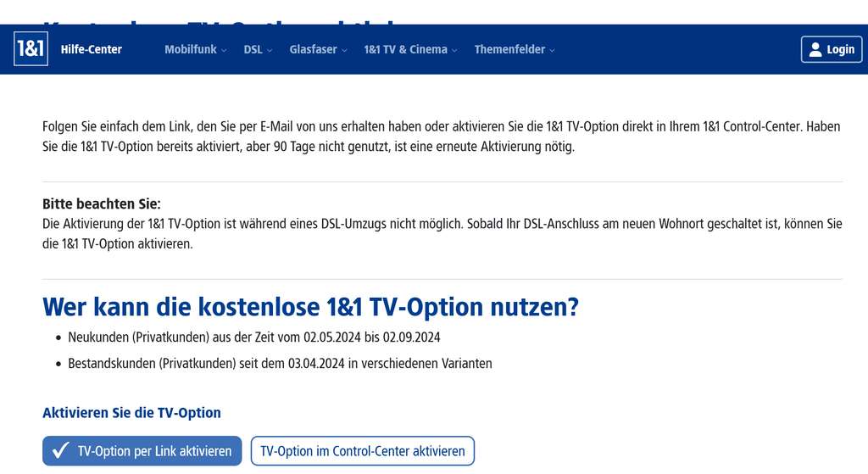868x474 pixels.
Task: Click checkmark icon on TV-Option per Link
Action: (x=60, y=450)
